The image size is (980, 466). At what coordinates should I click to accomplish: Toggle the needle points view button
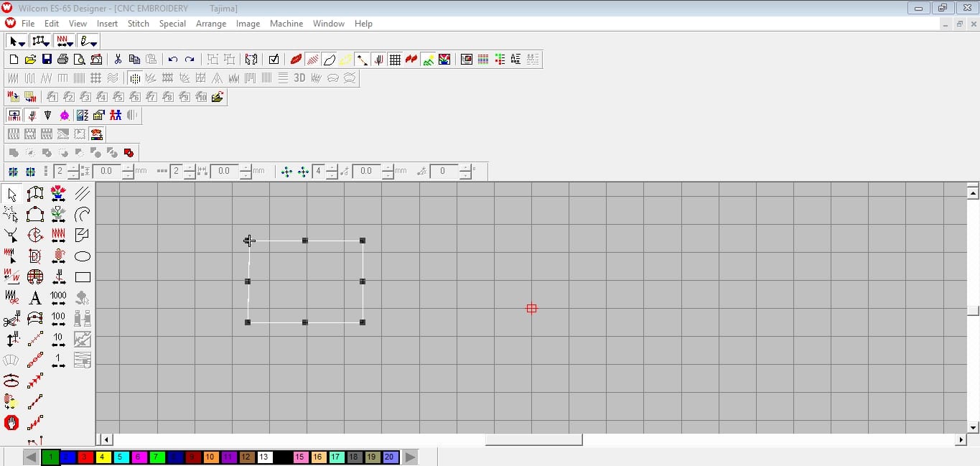tap(378, 60)
